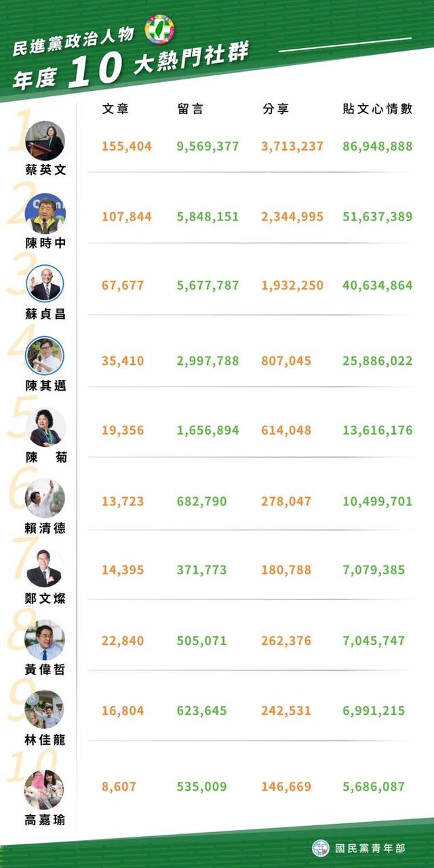434x868 pixels.
Task: Select the 黃偉哲 profile picture
Action: 45,639
